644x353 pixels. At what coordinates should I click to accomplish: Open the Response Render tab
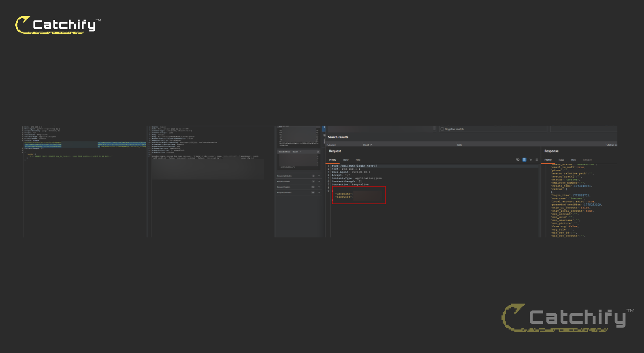coord(587,160)
